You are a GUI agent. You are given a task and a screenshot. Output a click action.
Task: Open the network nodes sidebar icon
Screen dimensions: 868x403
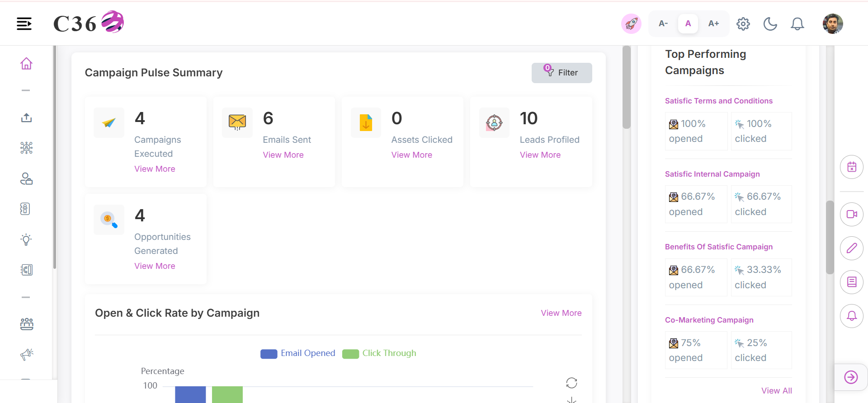(x=26, y=148)
